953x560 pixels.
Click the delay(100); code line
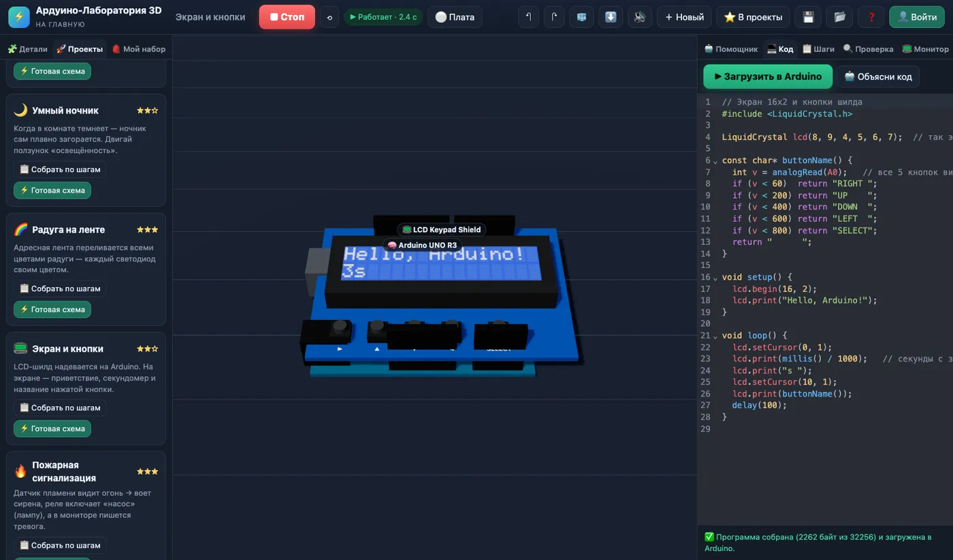[759, 405]
